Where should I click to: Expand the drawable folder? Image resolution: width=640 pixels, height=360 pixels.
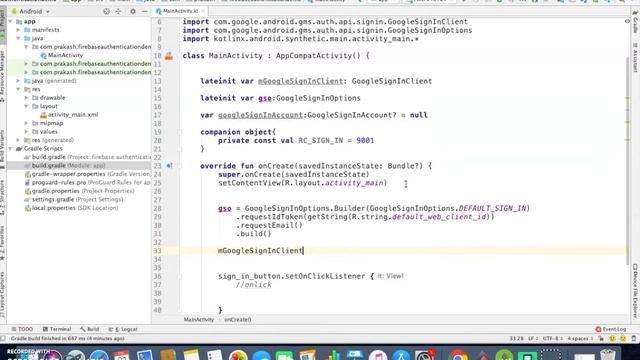coord(27,98)
